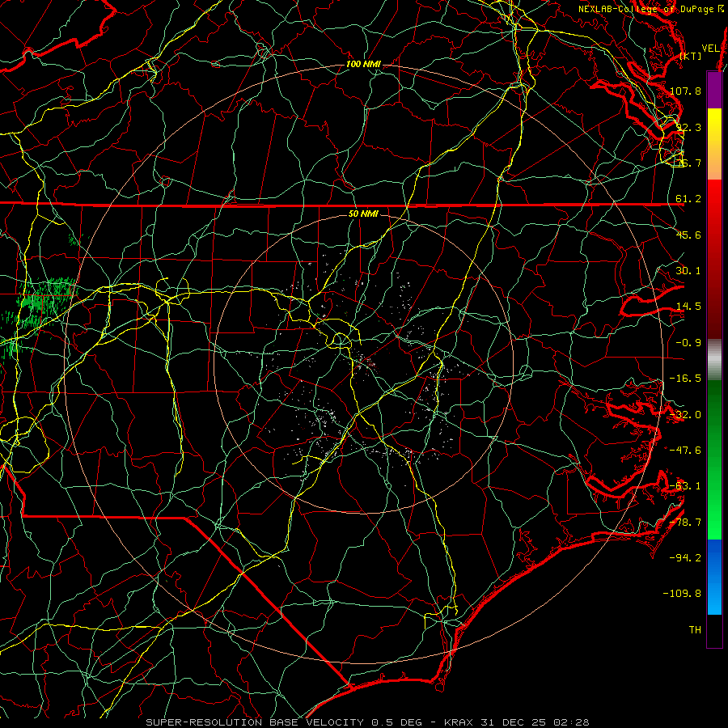Click the -16.5 velocity scale value

[685, 379]
